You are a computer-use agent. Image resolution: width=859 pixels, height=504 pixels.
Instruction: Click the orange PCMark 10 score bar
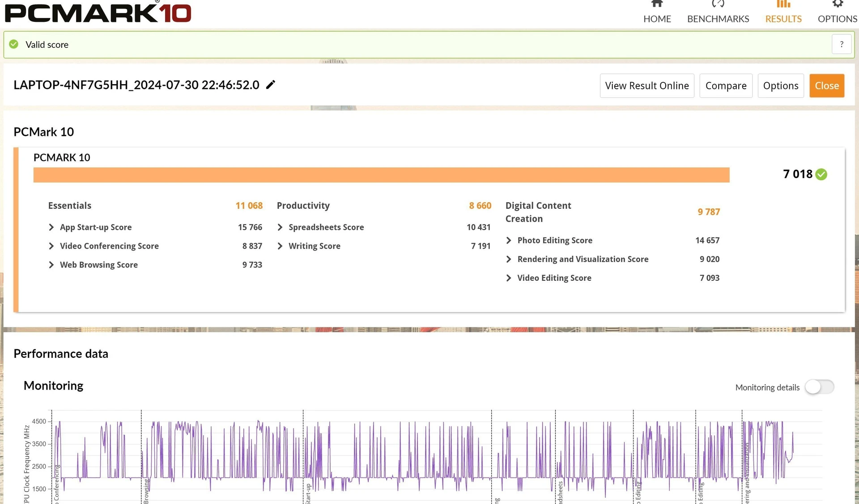[381, 175]
